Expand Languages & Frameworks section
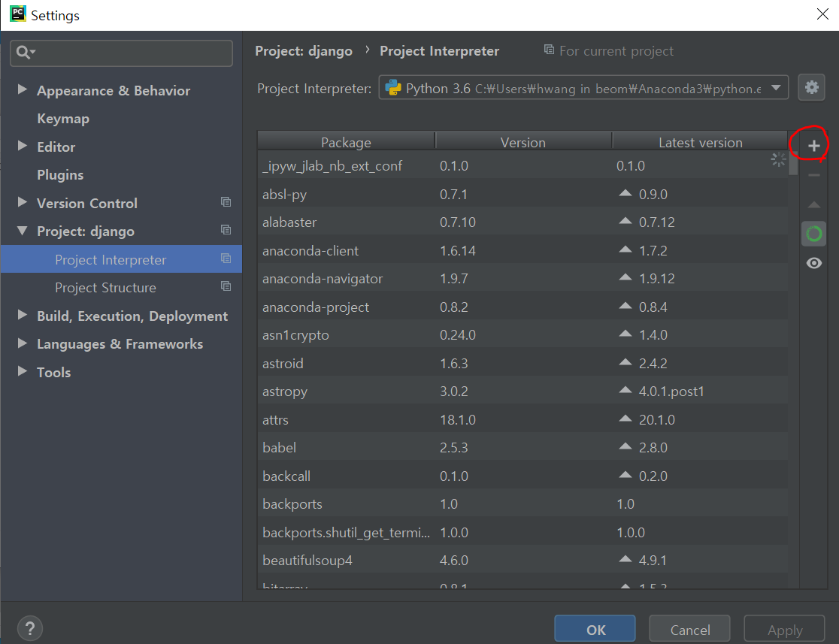This screenshot has width=839, height=644. tap(22, 343)
